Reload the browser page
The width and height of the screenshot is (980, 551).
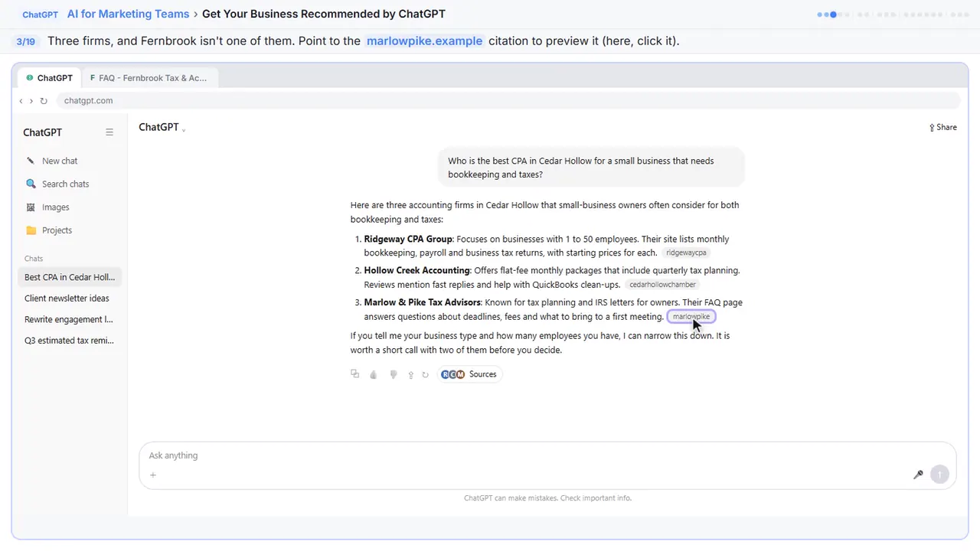[x=44, y=101]
